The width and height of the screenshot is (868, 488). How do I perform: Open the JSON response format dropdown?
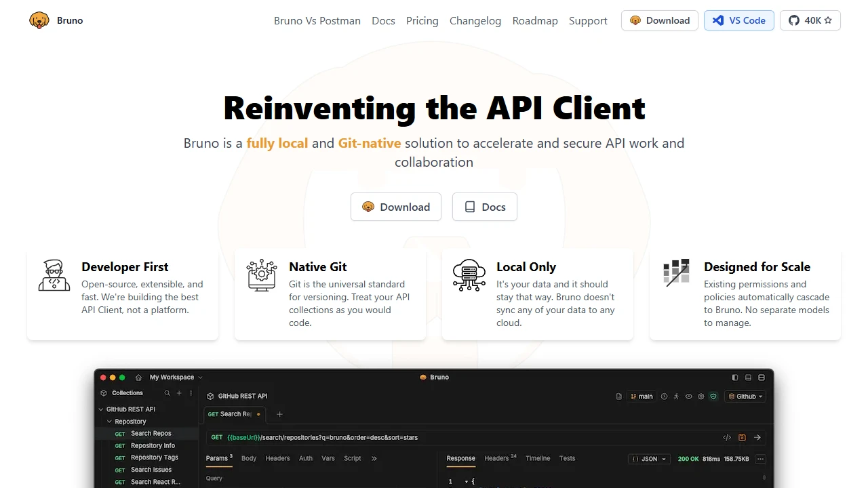[x=648, y=459]
